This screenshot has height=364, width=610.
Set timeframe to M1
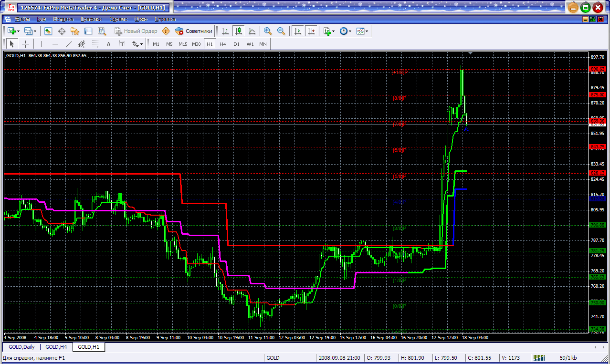pyautogui.click(x=156, y=44)
